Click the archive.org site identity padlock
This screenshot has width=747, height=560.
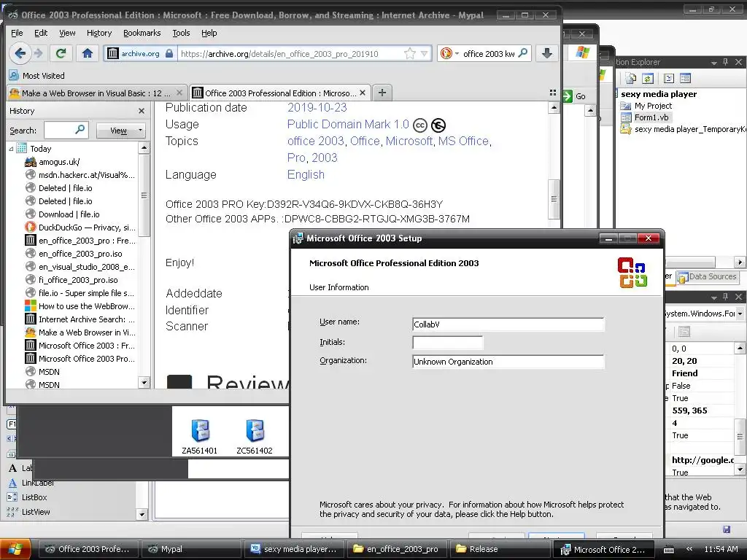(169, 53)
